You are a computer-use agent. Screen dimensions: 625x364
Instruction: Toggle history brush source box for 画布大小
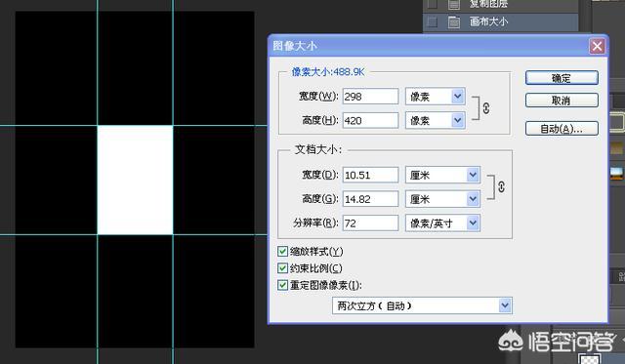(x=432, y=21)
